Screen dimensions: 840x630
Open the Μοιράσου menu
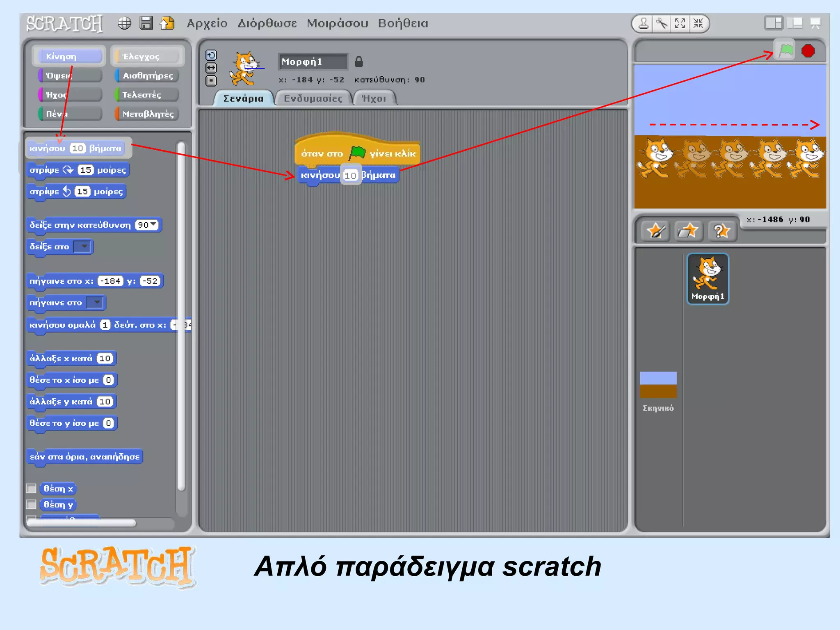(x=338, y=23)
